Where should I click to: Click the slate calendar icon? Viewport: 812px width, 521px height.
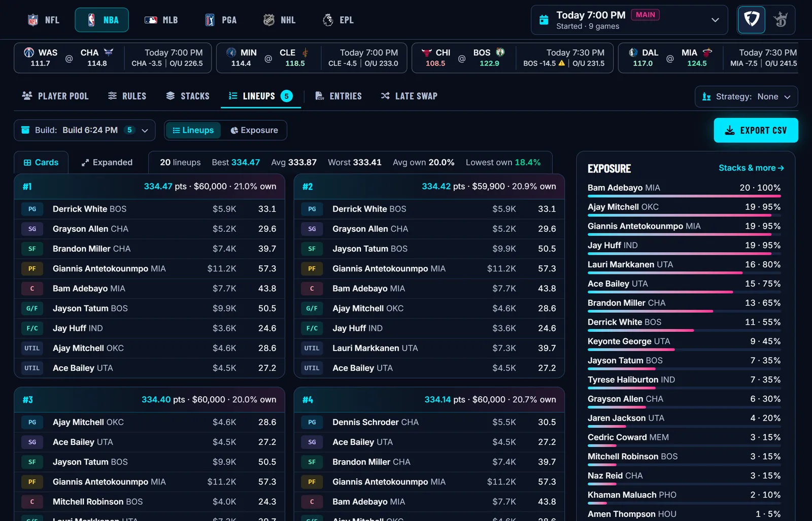[544, 20]
